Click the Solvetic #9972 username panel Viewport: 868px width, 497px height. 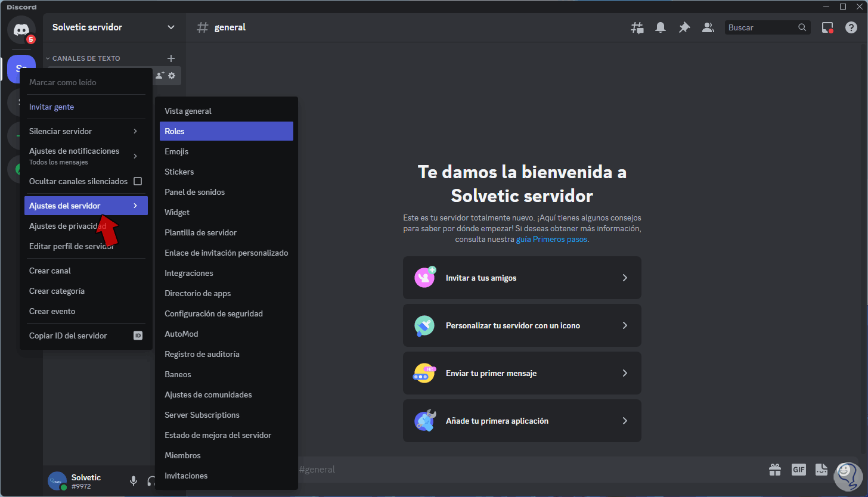tap(86, 481)
